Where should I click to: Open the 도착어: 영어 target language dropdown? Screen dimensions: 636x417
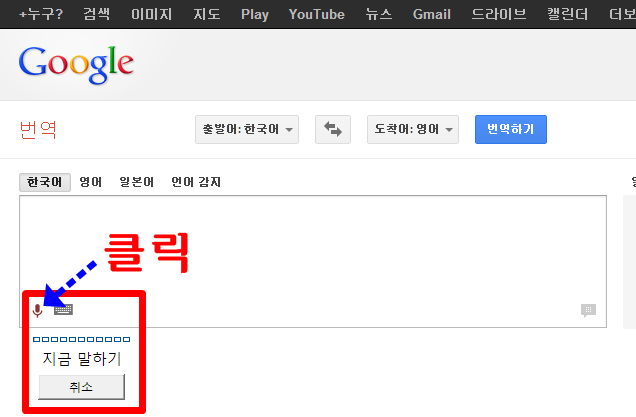point(413,129)
